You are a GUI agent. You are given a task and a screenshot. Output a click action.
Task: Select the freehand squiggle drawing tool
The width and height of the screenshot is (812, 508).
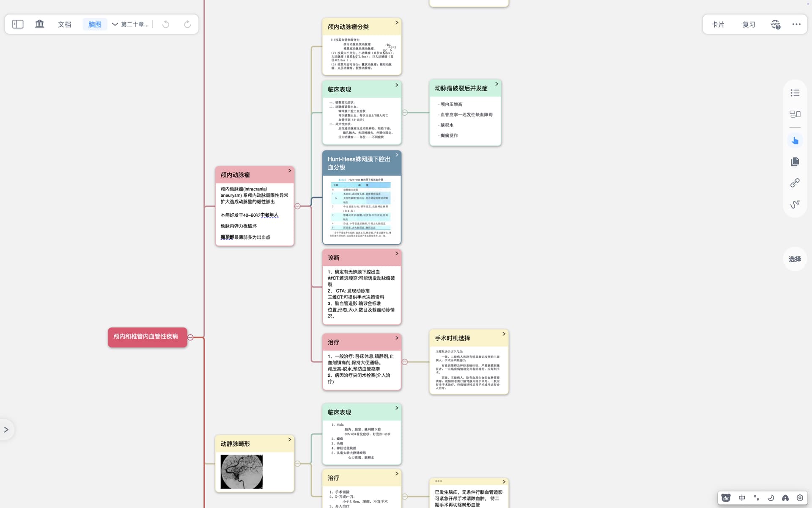(x=795, y=204)
